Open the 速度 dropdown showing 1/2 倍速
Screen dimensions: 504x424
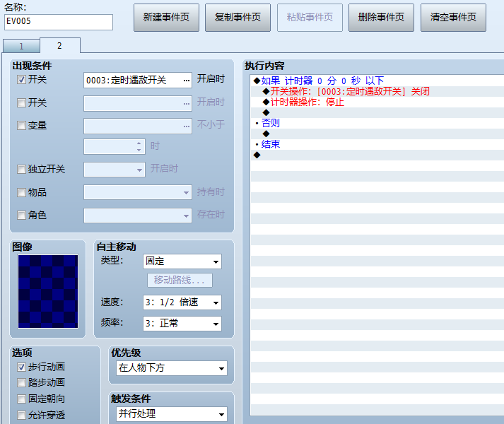click(182, 302)
